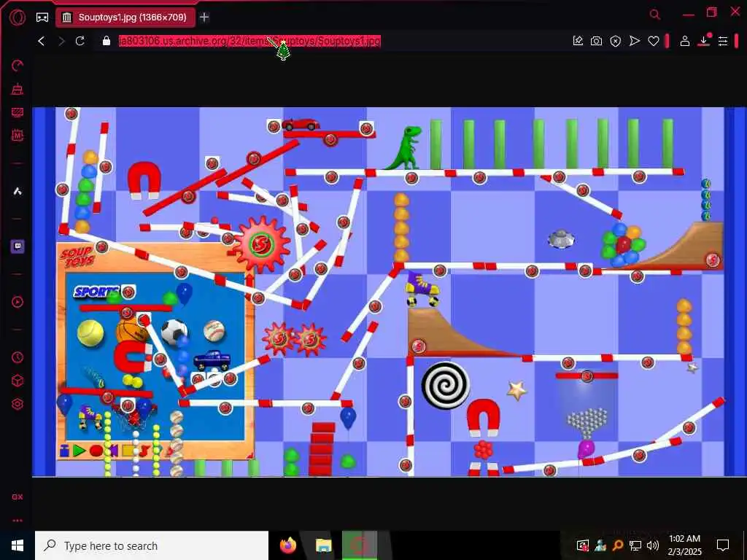Open the GX Corner gamepad icon

pos(42,17)
